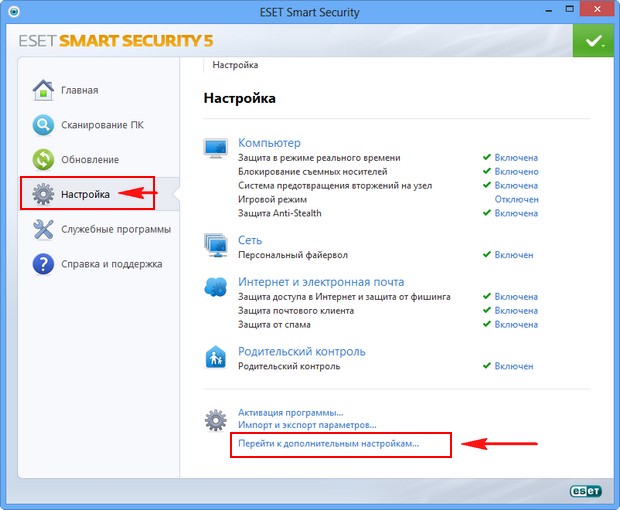Click the parental control house icon
Screen dimensions: 620x510
coord(215,357)
